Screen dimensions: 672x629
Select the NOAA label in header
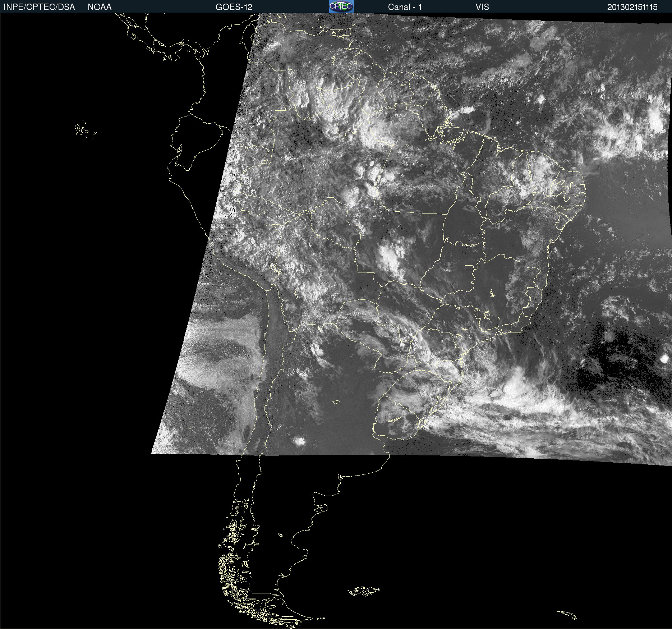click(100, 7)
